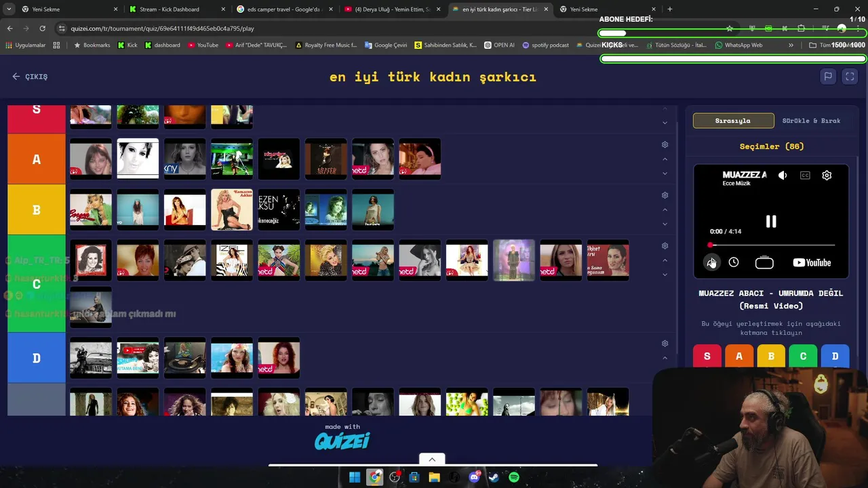Enter fullscreen with the expand icon
This screenshot has height=488, width=868.
[x=850, y=77]
